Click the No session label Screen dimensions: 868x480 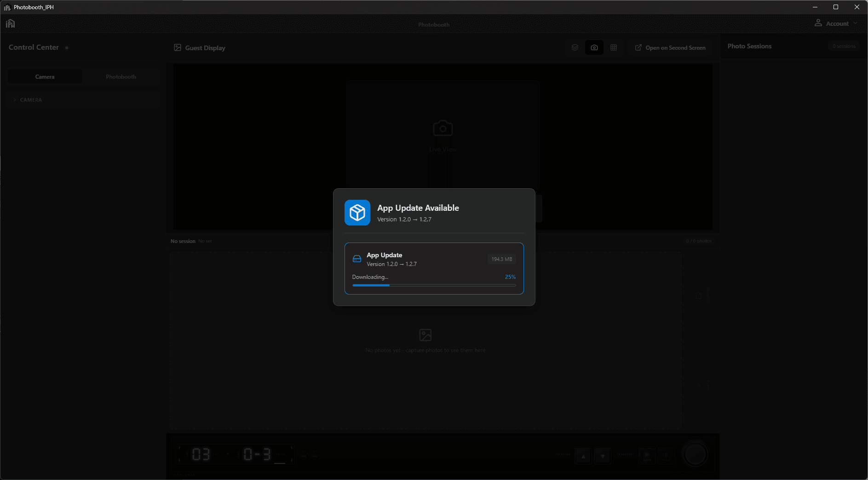[x=183, y=241]
